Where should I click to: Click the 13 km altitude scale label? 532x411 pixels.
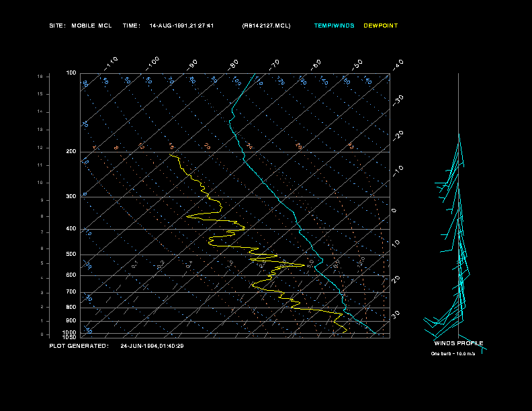pos(40,130)
